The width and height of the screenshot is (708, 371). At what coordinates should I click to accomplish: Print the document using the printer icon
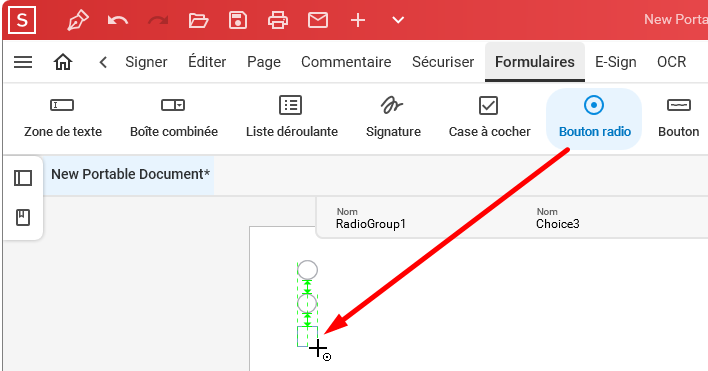pyautogui.click(x=278, y=20)
